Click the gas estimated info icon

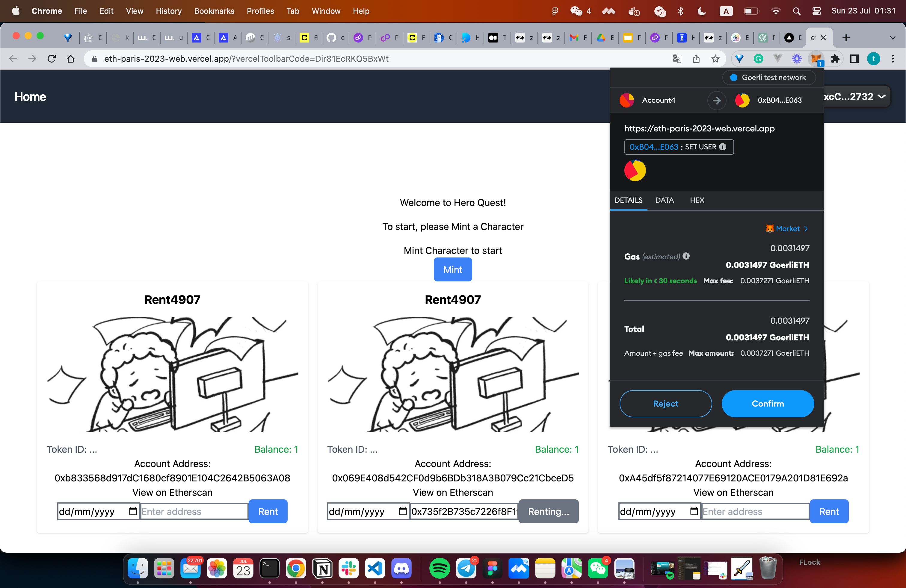point(686,256)
